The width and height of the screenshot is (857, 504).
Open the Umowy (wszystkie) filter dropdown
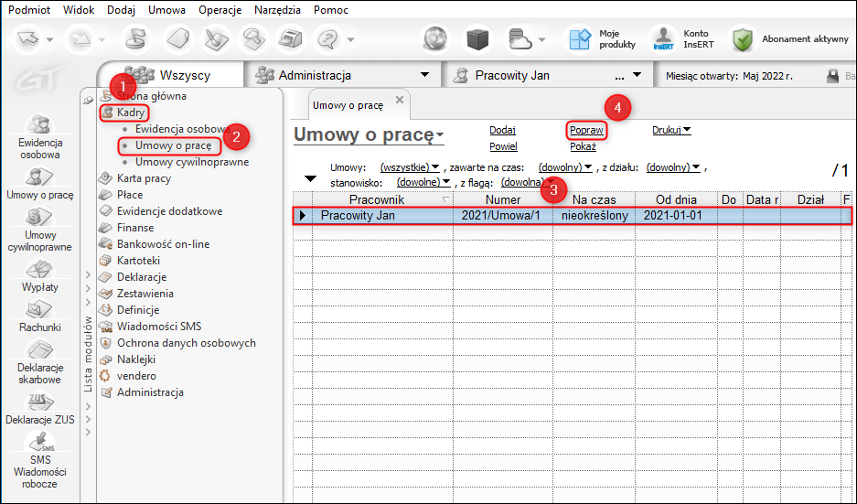[410, 167]
